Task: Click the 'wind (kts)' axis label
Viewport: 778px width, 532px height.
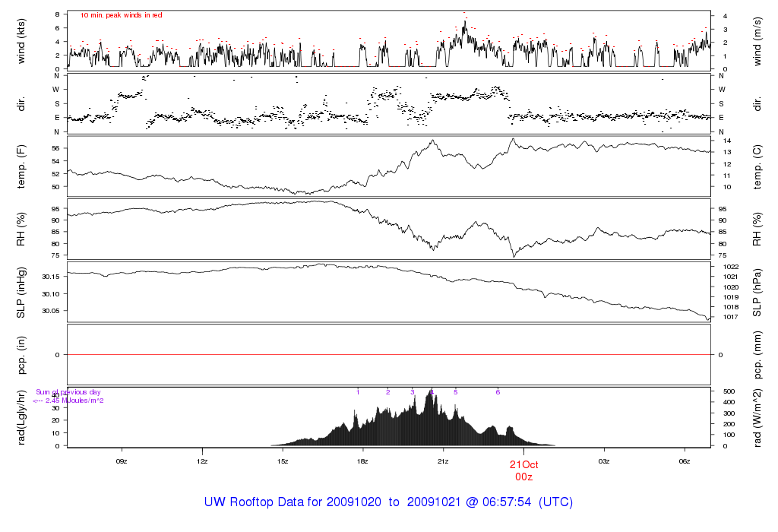Action: (x=22, y=40)
